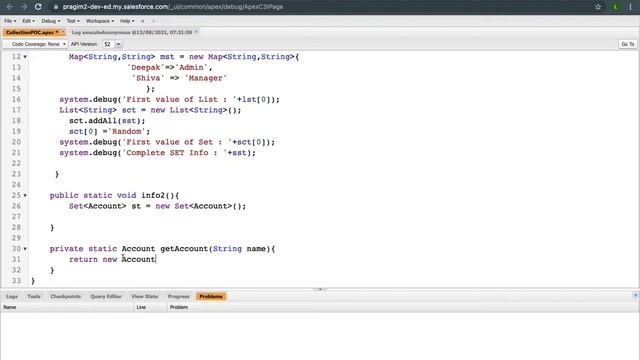This screenshot has height=360, width=640.
Task: Switch to the Progress panel tab
Action: pos(179,296)
